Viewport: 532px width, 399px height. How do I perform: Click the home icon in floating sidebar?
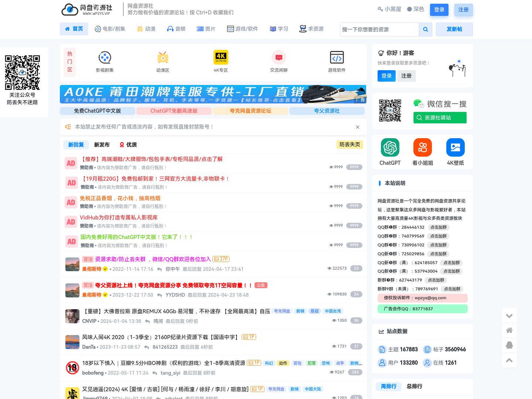pyautogui.click(x=509, y=330)
